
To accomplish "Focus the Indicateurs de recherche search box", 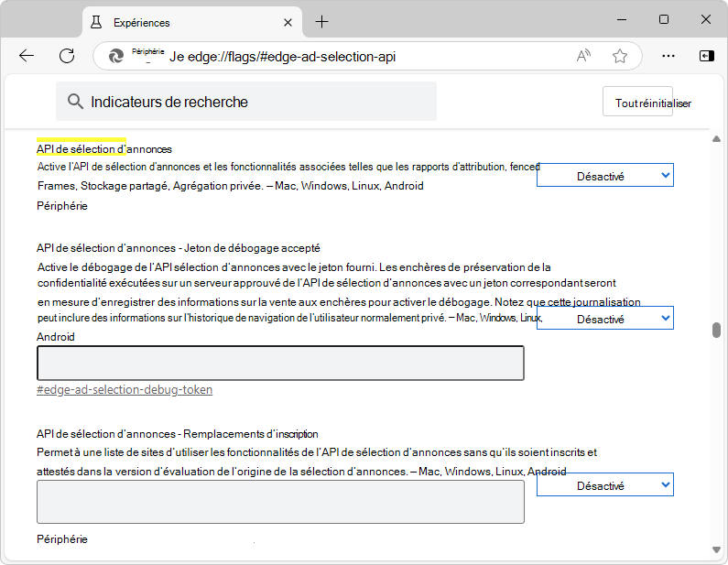I will pyautogui.click(x=246, y=102).
